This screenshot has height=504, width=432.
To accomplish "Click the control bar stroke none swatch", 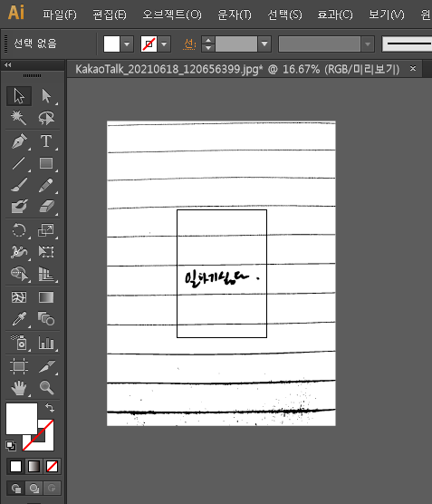I will 149,44.
